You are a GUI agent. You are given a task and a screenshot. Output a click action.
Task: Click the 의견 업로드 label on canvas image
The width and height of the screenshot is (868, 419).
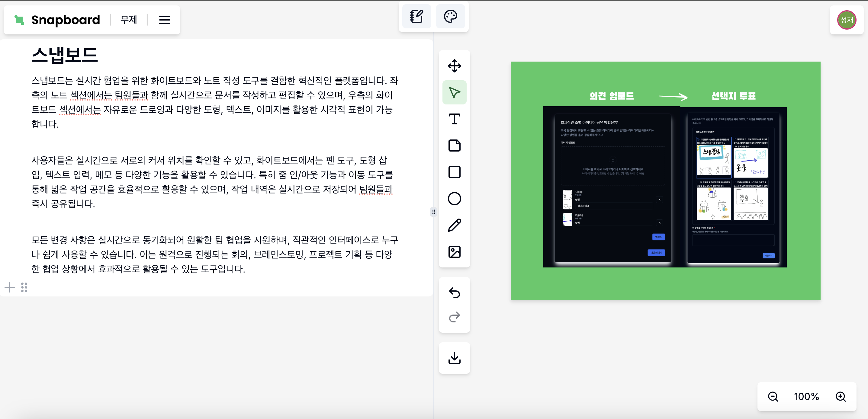click(x=612, y=96)
